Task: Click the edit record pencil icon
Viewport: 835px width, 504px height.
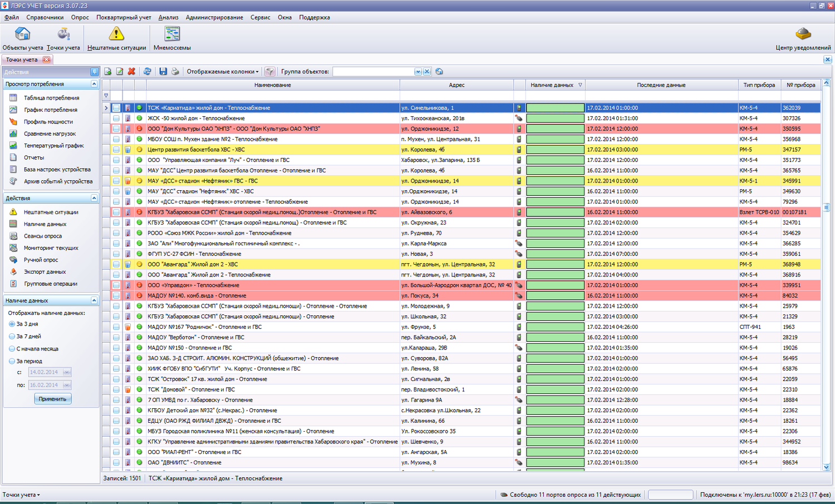Action: coord(120,72)
